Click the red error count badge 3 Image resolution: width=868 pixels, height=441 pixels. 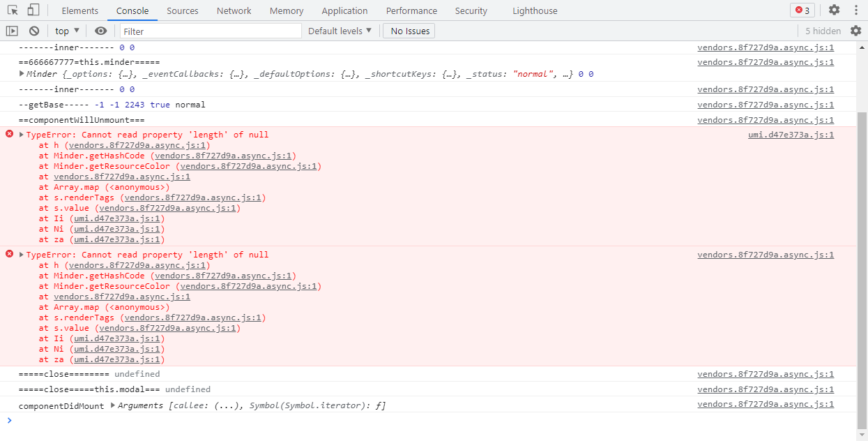802,10
